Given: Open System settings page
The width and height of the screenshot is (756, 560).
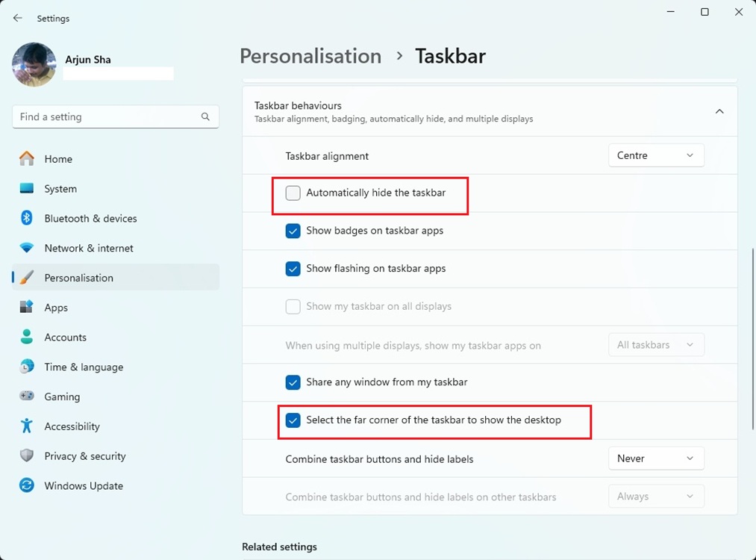Looking at the screenshot, I should [x=115, y=189].
